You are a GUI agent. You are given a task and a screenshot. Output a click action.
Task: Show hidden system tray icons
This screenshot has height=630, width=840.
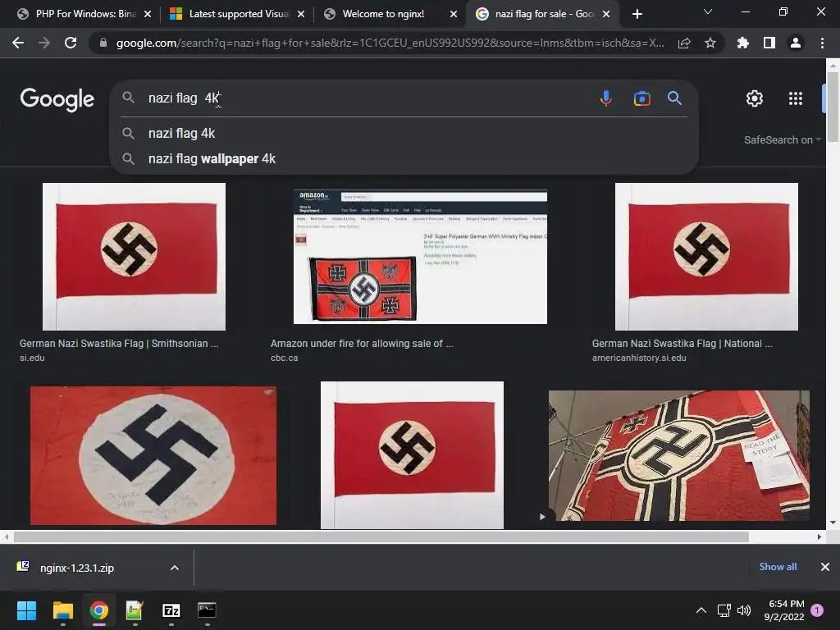(701, 610)
